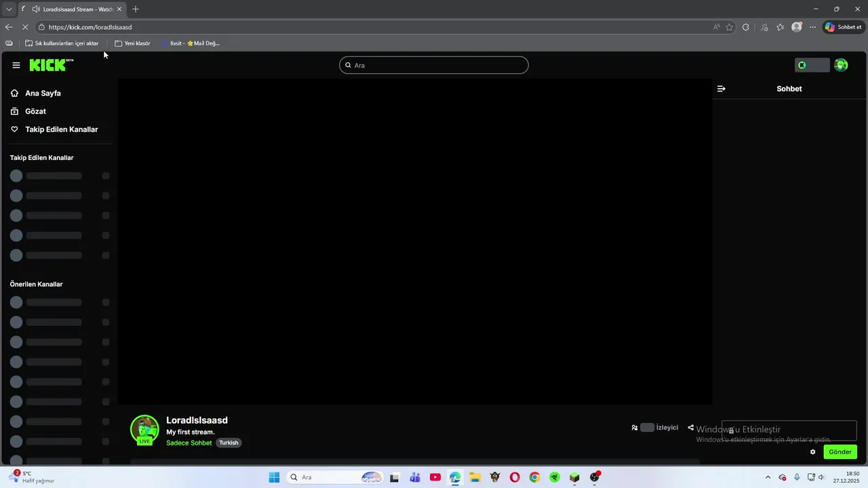Click the İzleyici viewer count
The image size is (868, 488).
click(655, 428)
